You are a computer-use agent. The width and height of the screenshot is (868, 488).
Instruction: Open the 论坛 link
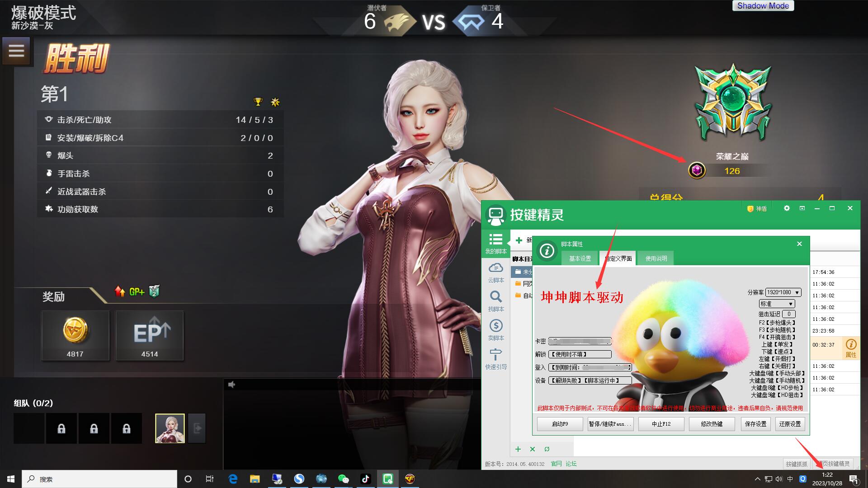point(571,464)
